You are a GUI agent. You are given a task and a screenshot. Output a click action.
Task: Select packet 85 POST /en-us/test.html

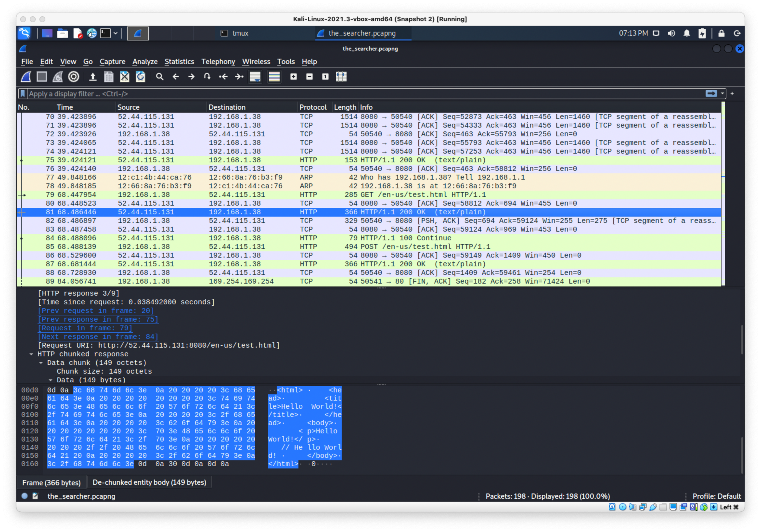(x=369, y=247)
